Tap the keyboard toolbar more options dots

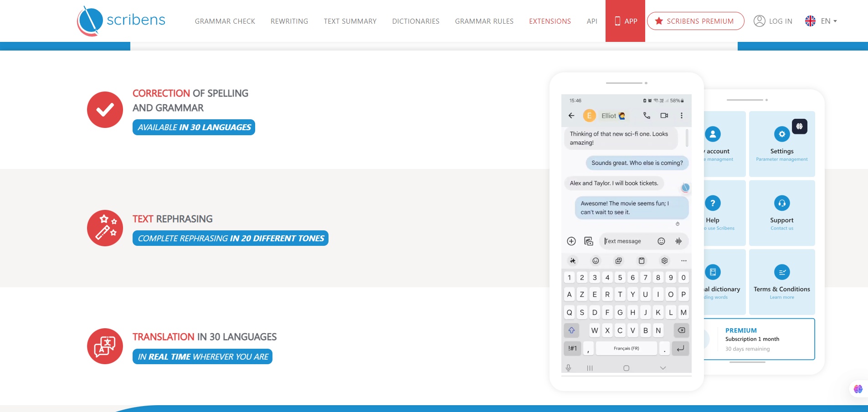(x=683, y=261)
